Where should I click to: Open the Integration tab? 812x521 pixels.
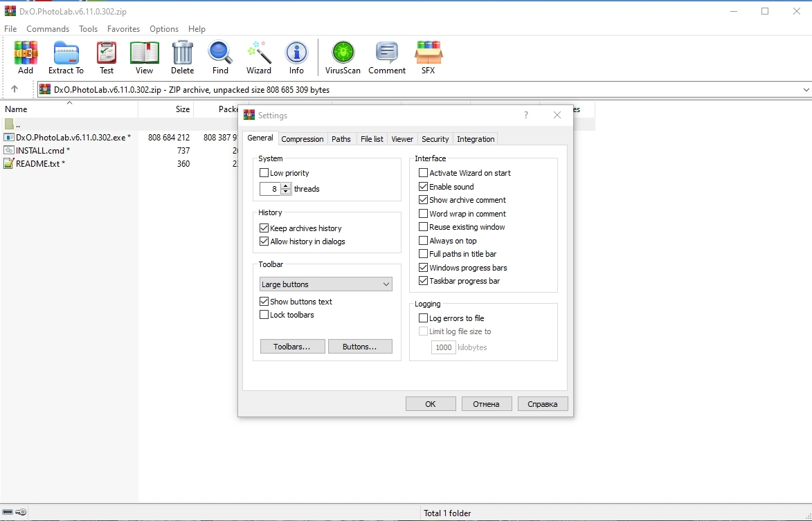pos(476,138)
